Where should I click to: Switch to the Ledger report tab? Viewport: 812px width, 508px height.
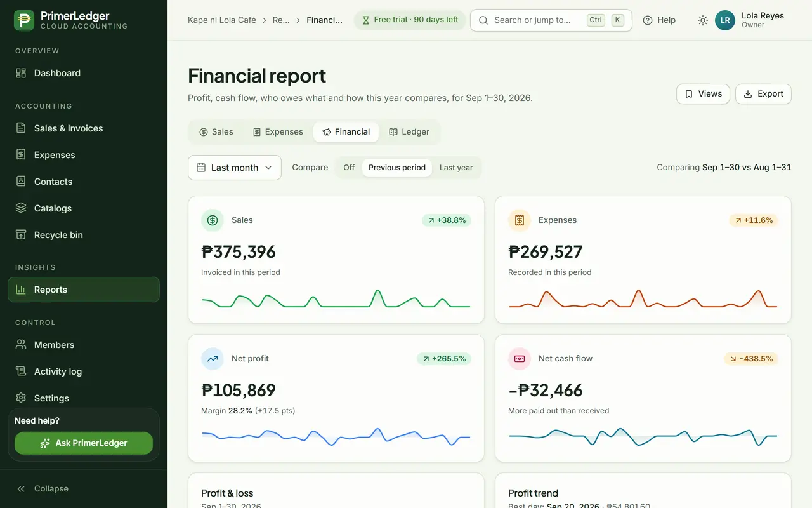(409, 132)
